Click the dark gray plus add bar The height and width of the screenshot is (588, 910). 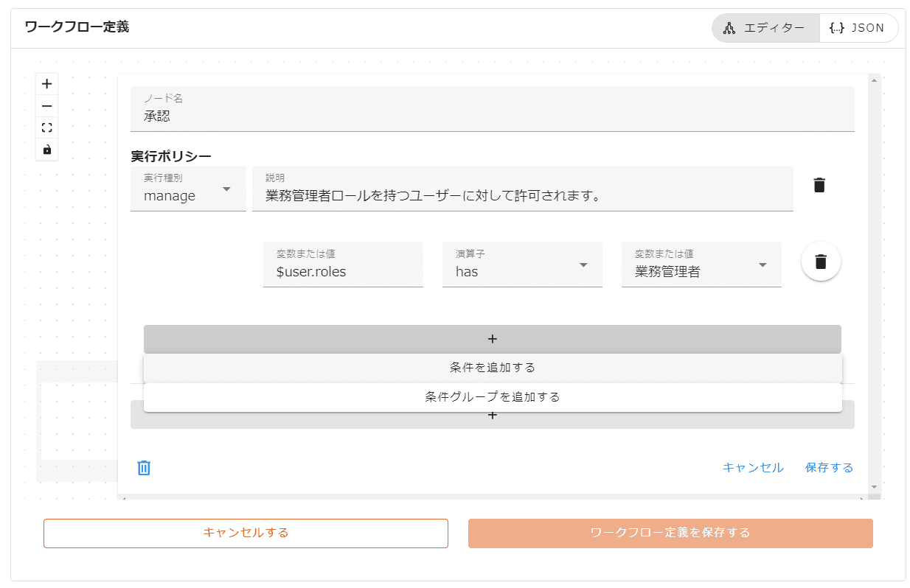(x=492, y=339)
